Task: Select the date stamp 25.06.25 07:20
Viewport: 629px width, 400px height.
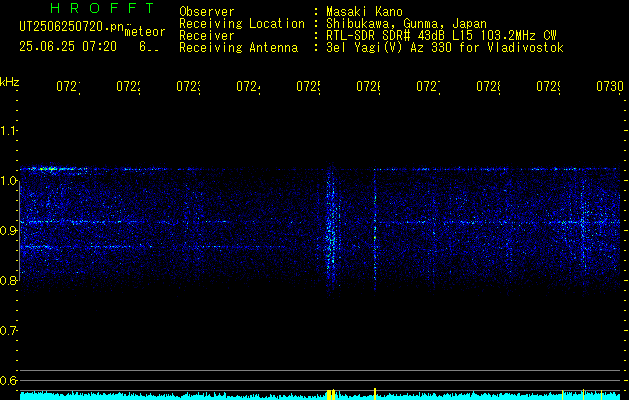Action: (x=68, y=47)
